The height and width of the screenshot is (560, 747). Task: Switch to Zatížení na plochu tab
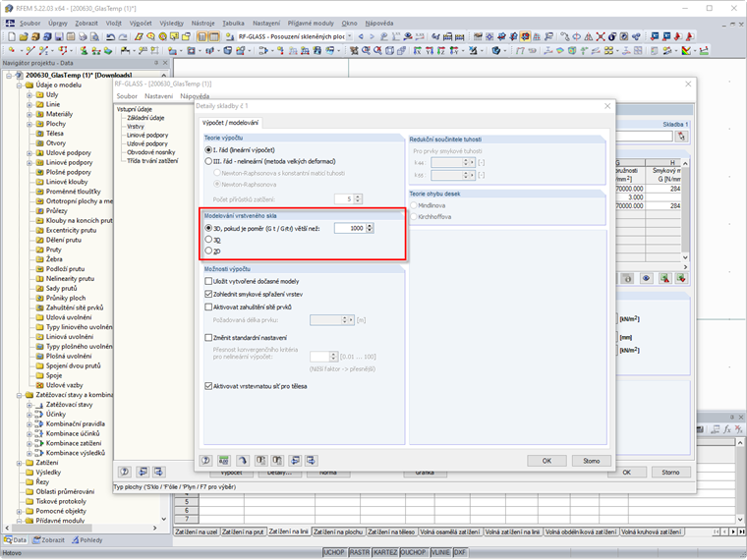coord(338,532)
